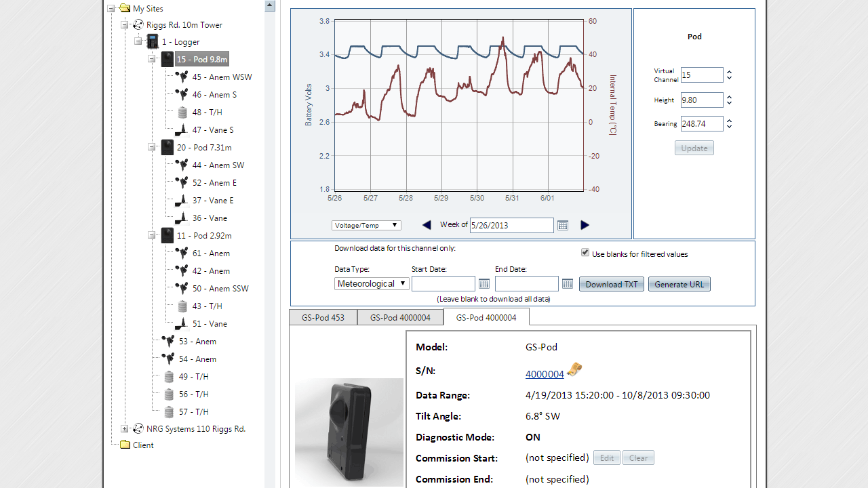Viewport: 868px width, 488px height.
Task: Click the Start Date text field
Action: (443, 284)
